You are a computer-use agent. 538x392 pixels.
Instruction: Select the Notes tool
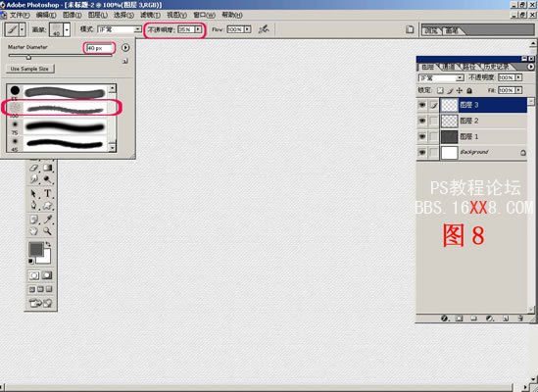tap(34, 220)
